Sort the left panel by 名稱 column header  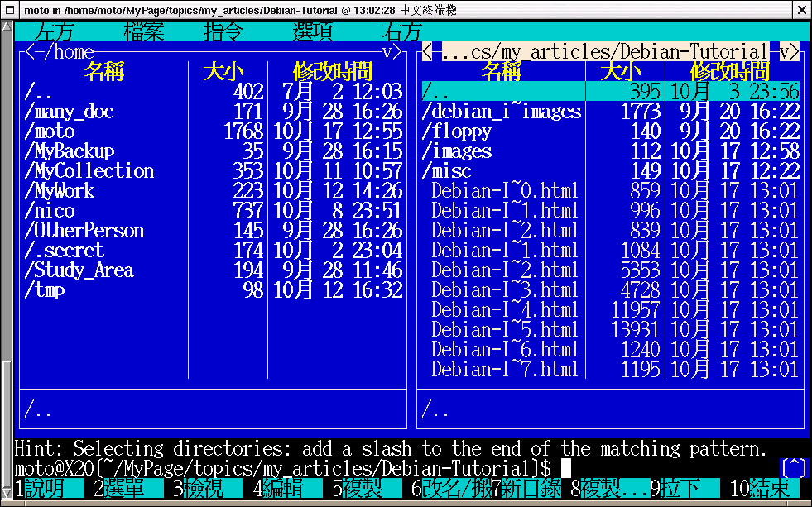[104, 71]
